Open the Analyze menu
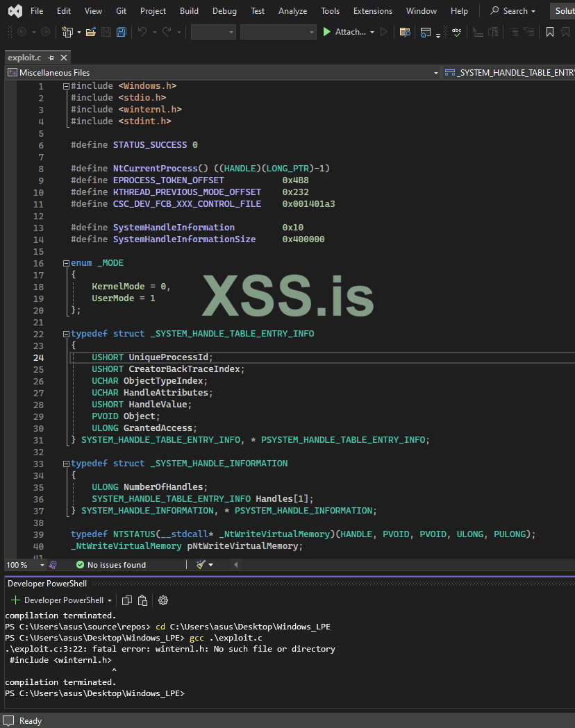This screenshot has width=575, height=728. [x=292, y=11]
